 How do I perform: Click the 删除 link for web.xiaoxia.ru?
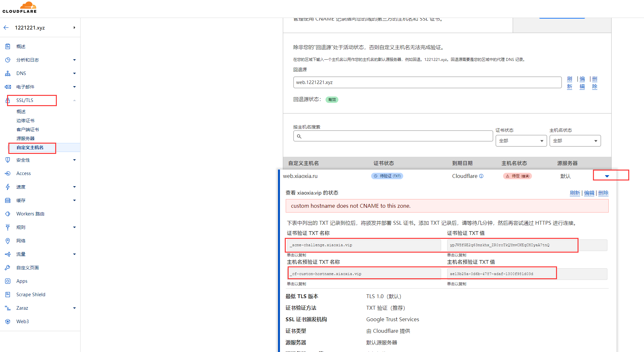(x=603, y=193)
